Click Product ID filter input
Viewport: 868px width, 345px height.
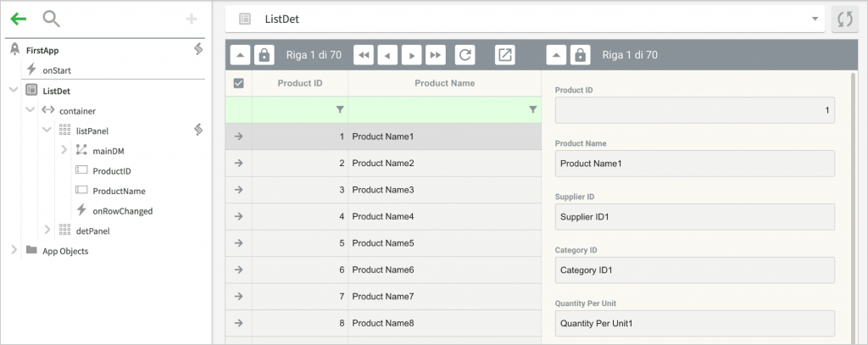(x=300, y=109)
